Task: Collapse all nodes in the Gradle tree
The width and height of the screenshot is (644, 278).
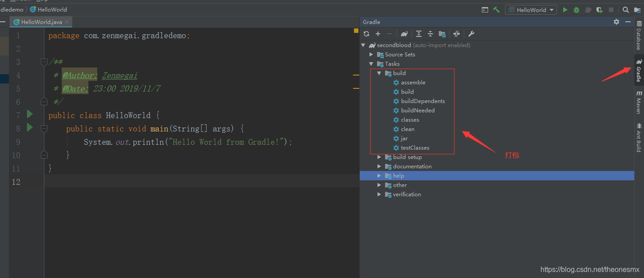Action: coord(430,34)
